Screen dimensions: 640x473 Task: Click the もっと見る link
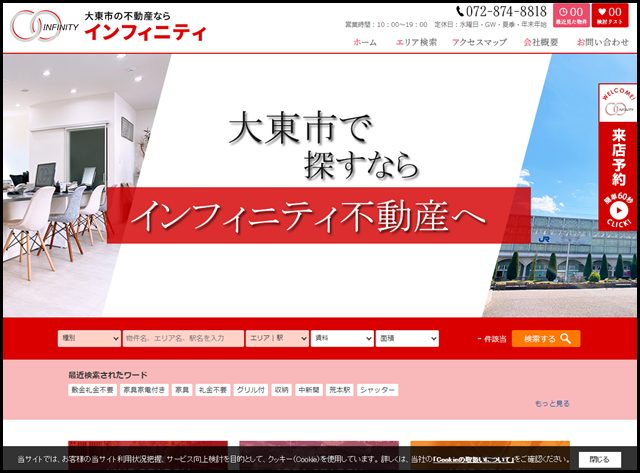(x=552, y=403)
